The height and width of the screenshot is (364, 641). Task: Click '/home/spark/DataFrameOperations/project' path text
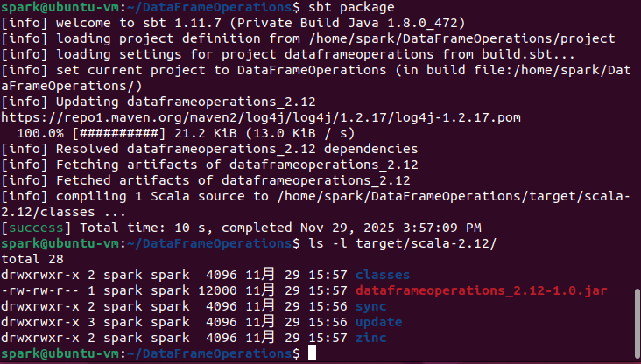[461, 38]
